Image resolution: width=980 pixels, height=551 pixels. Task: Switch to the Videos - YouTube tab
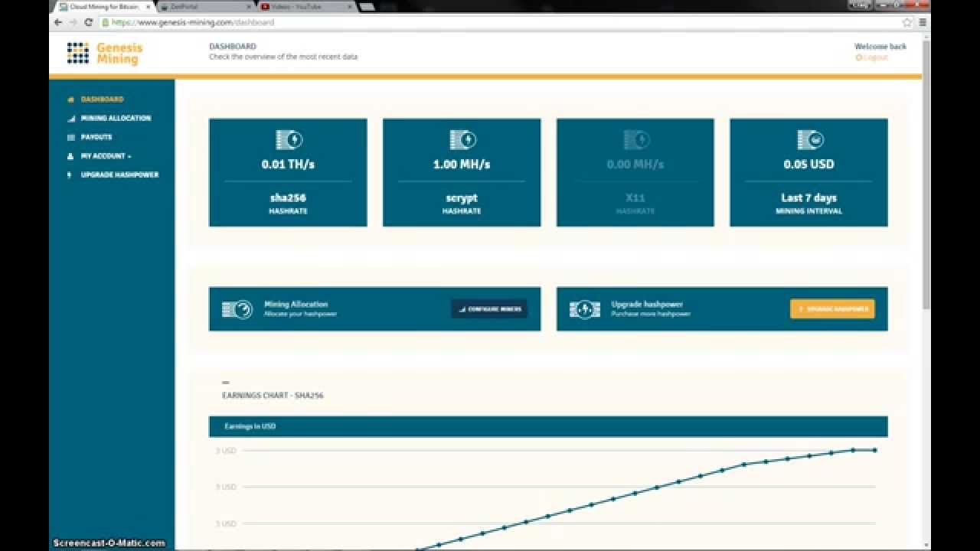coord(305,7)
